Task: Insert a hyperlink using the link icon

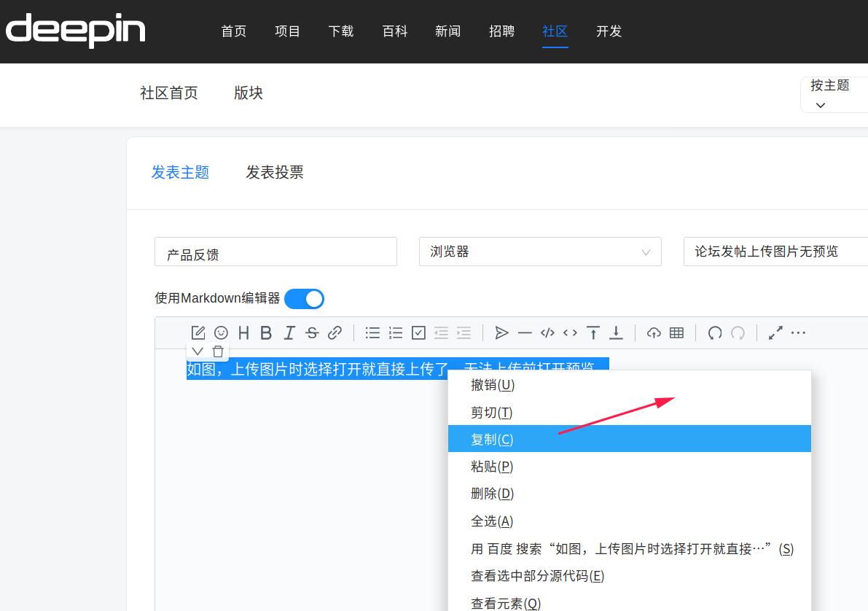Action: 335,332
